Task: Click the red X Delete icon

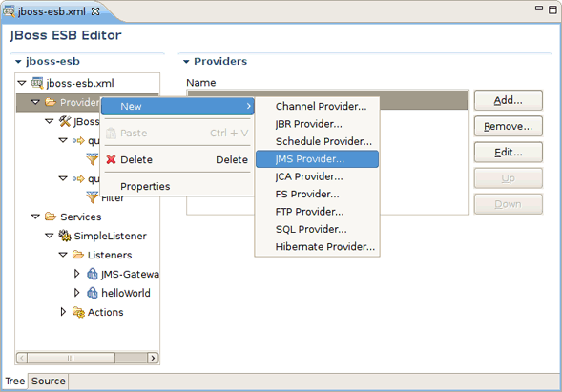Action: click(111, 159)
